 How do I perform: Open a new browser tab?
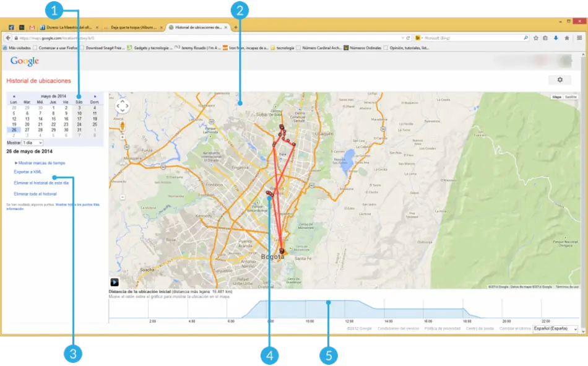[x=235, y=27]
